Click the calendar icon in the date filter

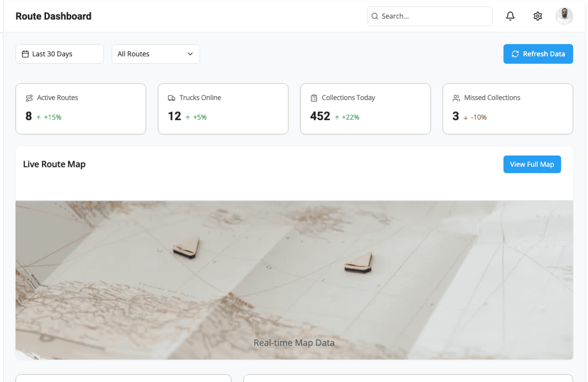click(25, 54)
